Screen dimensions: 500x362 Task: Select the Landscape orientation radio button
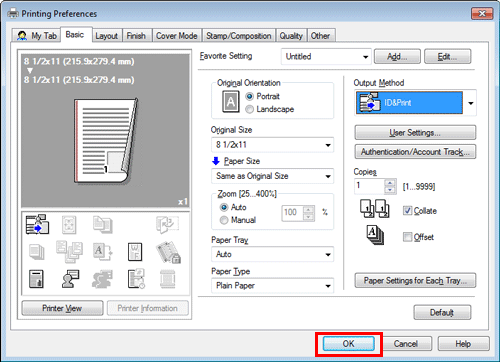pyautogui.click(x=249, y=109)
